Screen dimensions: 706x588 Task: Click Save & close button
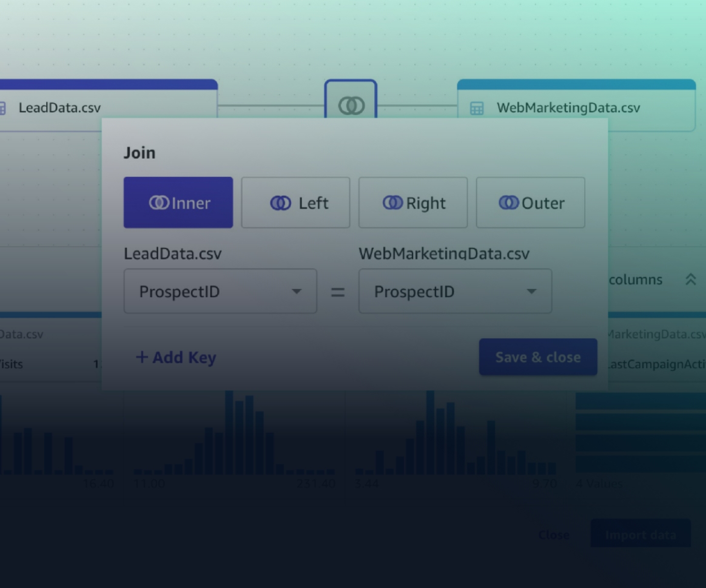[538, 357]
